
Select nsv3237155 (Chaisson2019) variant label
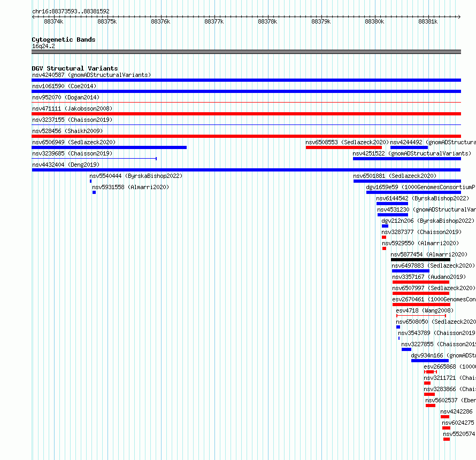(x=72, y=120)
